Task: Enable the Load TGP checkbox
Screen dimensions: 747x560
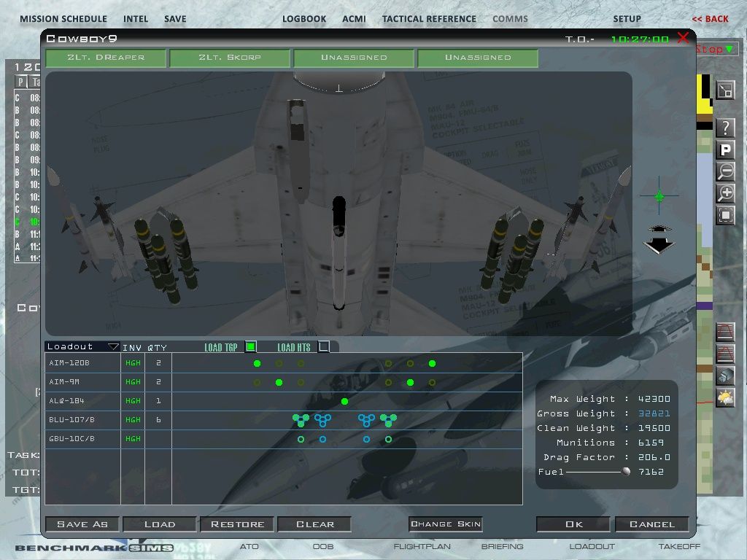Action: tap(251, 346)
